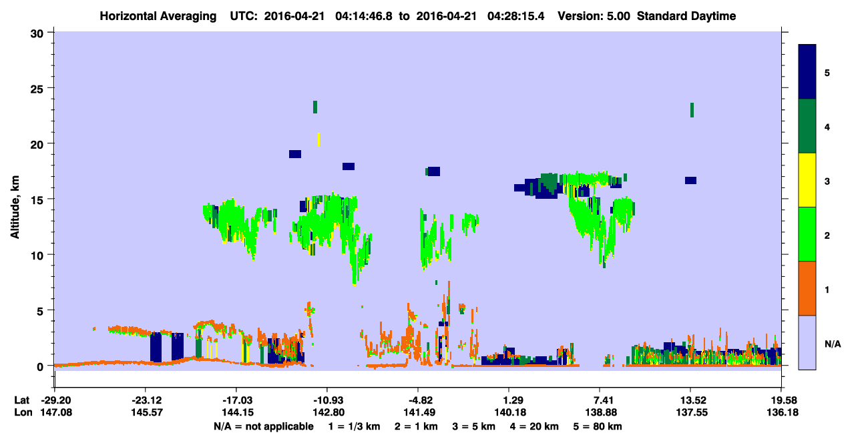Click the bright green color bar segment for 2
The width and height of the screenshot is (868, 445).
807,234
